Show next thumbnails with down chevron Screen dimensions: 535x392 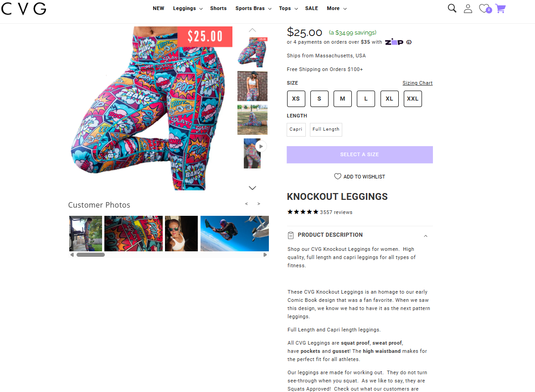click(x=252, y=188)
